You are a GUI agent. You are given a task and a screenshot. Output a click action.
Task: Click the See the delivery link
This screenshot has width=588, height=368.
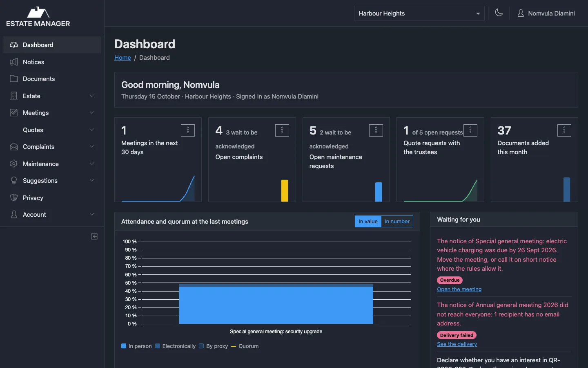point(457,344)
